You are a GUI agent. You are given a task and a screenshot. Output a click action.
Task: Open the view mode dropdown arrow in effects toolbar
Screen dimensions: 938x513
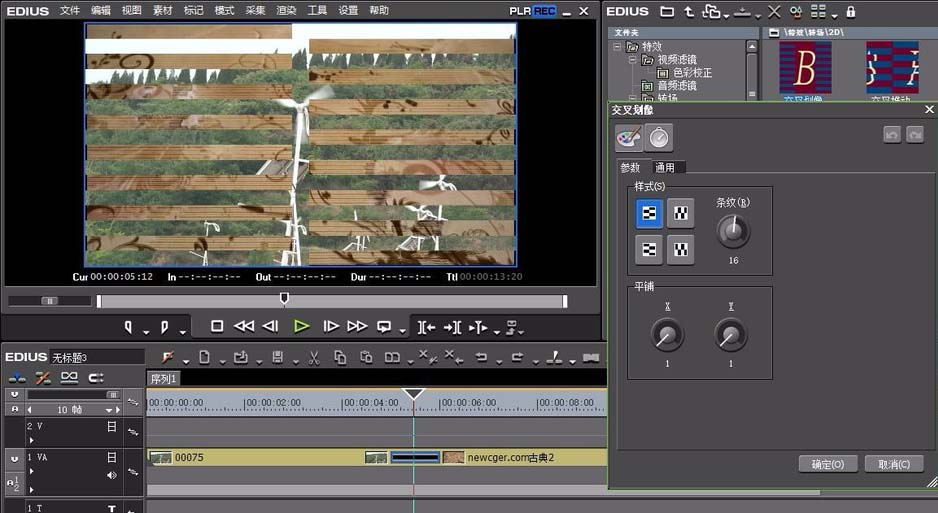point(834,14)
